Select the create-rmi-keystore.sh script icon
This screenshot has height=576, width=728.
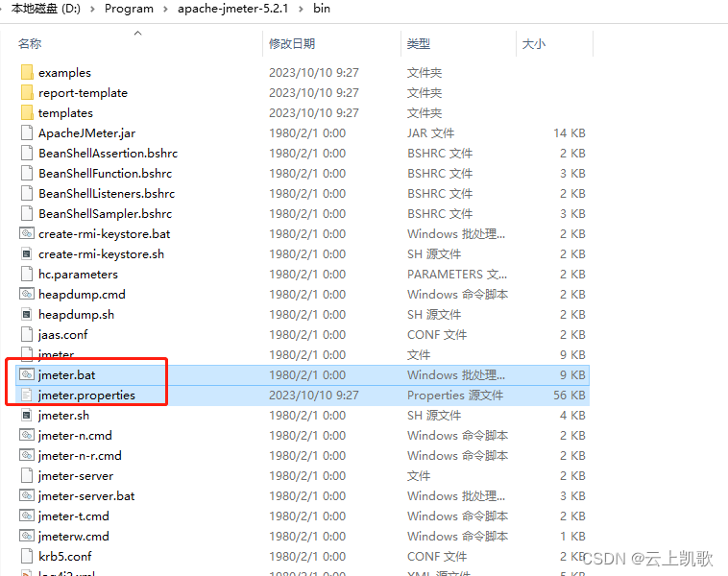(27, 253)
